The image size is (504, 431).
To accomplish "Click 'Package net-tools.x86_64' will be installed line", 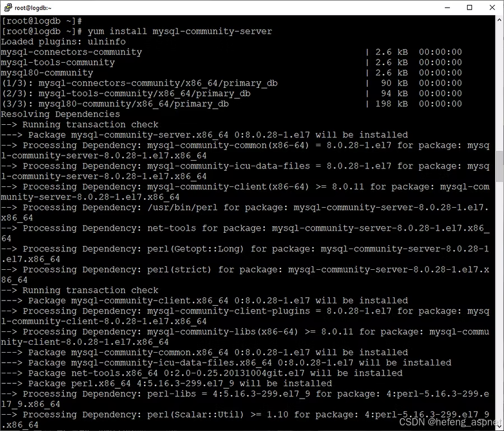I will coord(202,373).
